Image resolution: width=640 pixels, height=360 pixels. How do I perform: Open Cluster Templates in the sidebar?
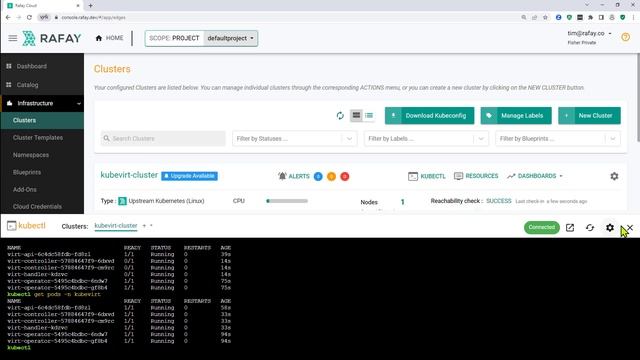tap(38, 138)
